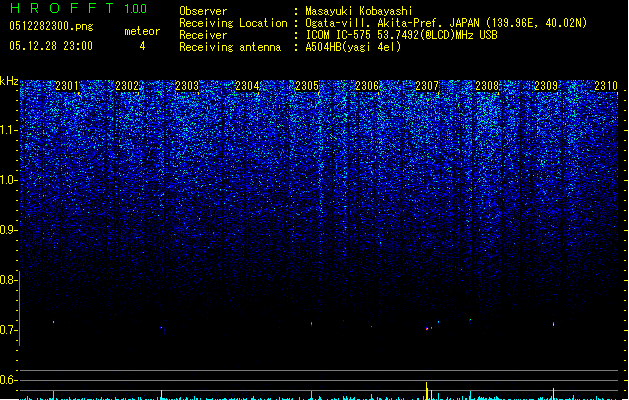The image size is (629, 400).
Task: Click the Receiving antenna field label
Action: click(230, 47)
